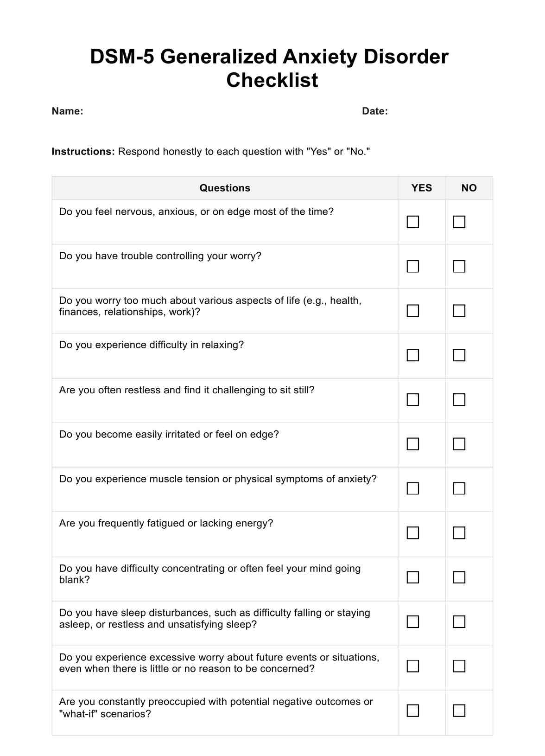Select NO for difficulty in relaxing
The height and width of the screenshot is (756, 545).
click(459, 355)
